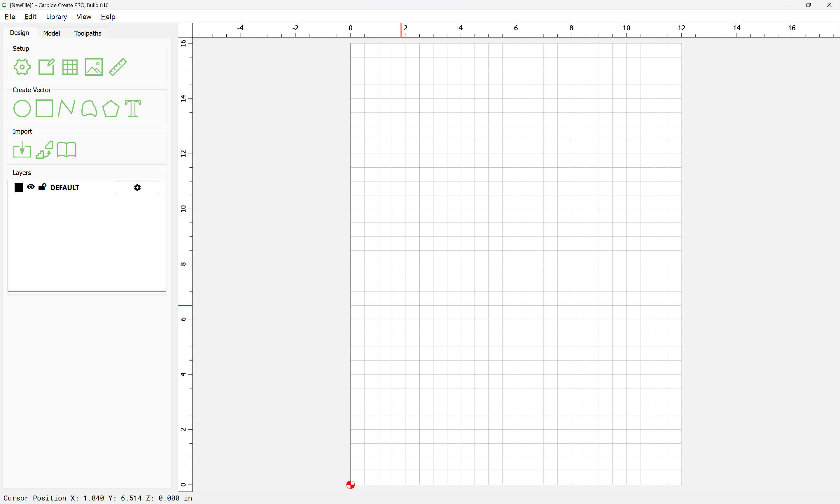Click the Trace Image icon
This screenshot has height=504, width=840.
point(44,150)
